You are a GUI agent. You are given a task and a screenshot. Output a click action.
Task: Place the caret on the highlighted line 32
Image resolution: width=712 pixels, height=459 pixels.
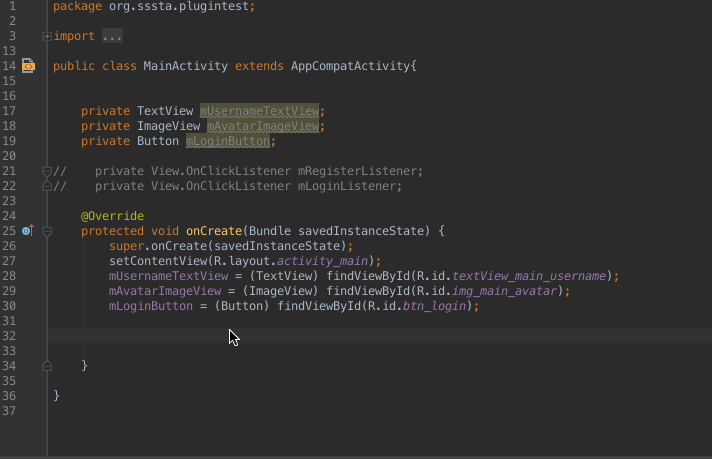(380, 336)
